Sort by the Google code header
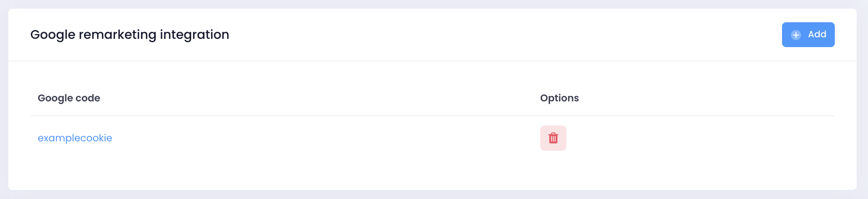 69,98
